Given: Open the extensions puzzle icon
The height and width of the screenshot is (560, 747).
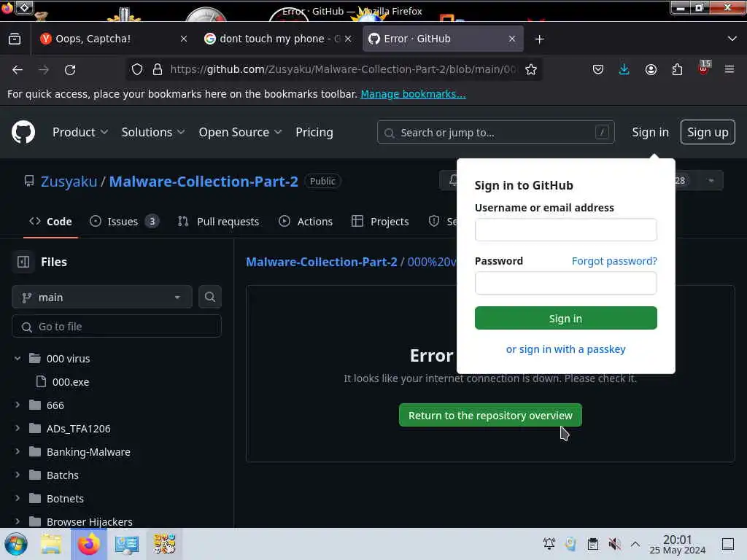Looking at the screenshot, I should click(x=677, y=69).
